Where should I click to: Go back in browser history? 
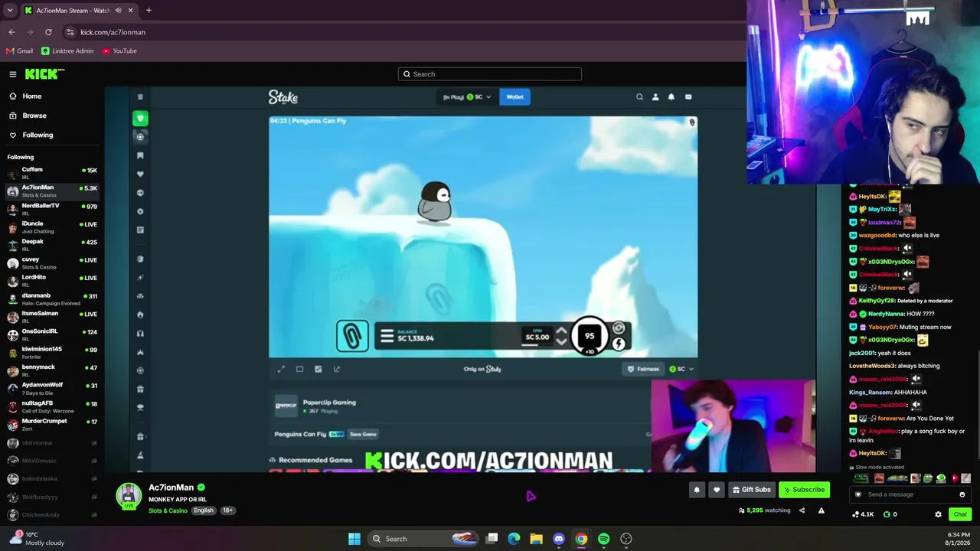click(x=11, y=32)
